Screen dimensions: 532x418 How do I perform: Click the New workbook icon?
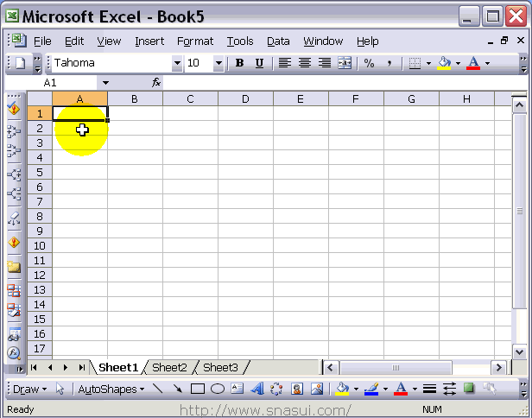pos(20,63)
